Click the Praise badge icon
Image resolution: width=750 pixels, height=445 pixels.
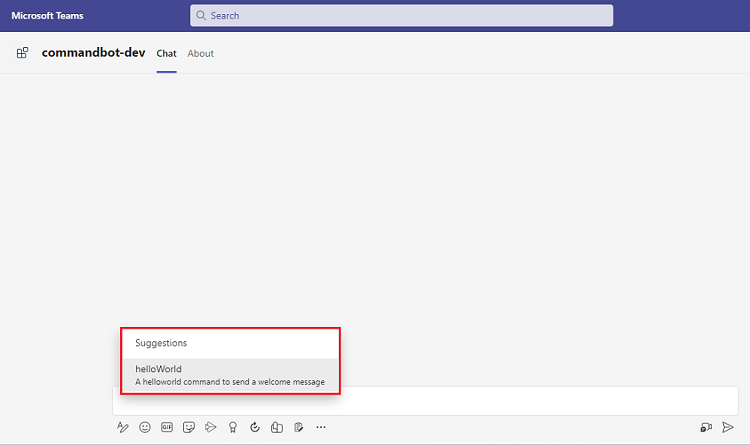click(x=233, y=427)
